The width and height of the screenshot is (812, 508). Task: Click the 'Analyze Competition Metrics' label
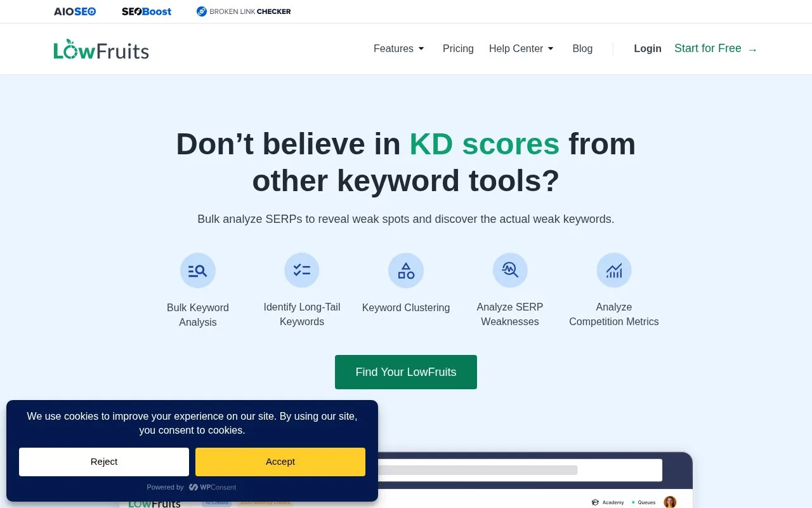point(614,314)
